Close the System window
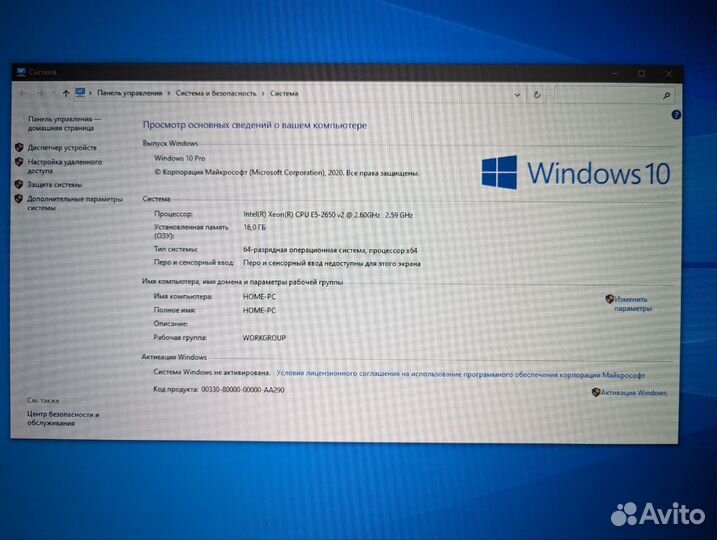 pos(669,74)
